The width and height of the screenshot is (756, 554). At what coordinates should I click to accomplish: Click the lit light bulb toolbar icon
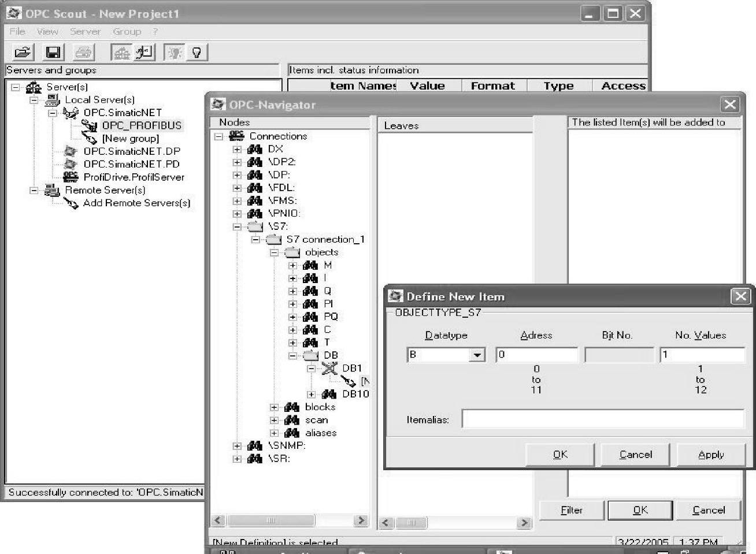click(174, 53)
